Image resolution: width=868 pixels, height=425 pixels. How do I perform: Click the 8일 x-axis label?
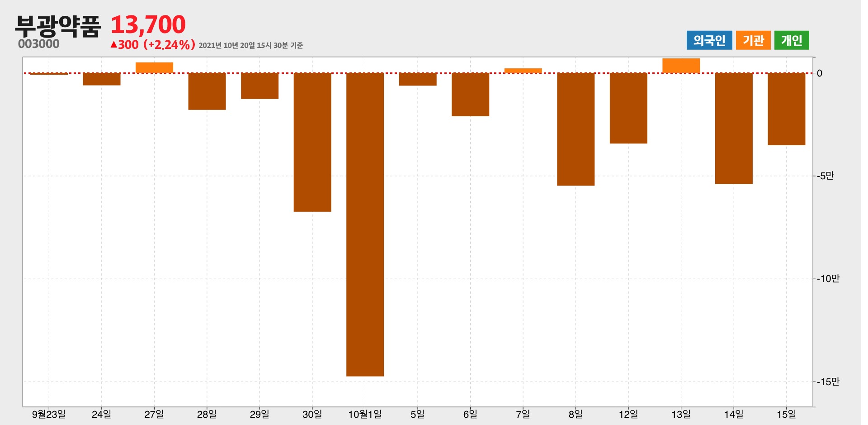coord(576,414)
